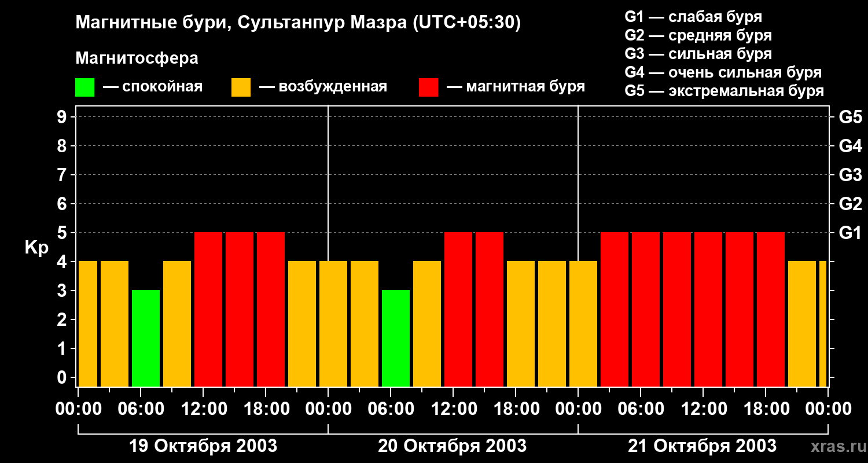
Task: Click the yellow 'возбужденная' legend swatch
Action: pyautogui.click(x=241, y=87)
